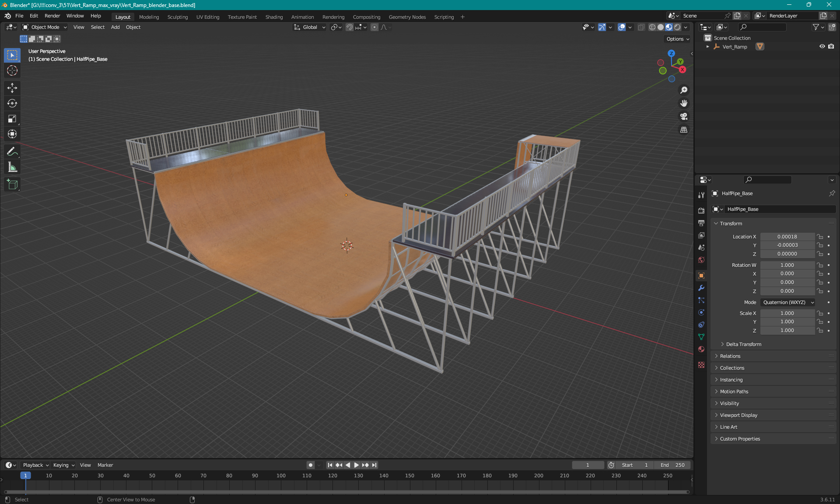Viewport: 840px width, 504px height.
Task: Expand the Vert_Ramp collection tree
Action: (x=708, y=46)
